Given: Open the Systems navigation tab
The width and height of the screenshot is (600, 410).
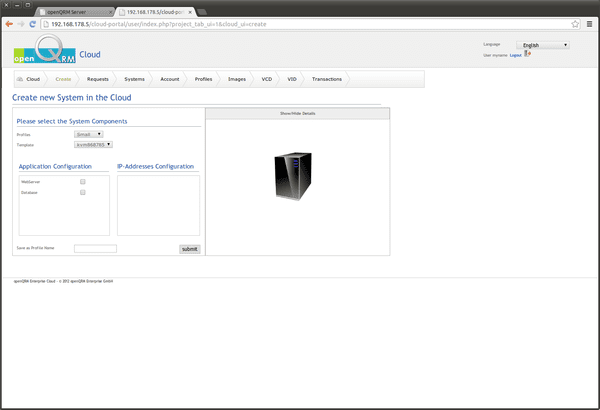Looking at the screenshot, I should pos(134,79).
